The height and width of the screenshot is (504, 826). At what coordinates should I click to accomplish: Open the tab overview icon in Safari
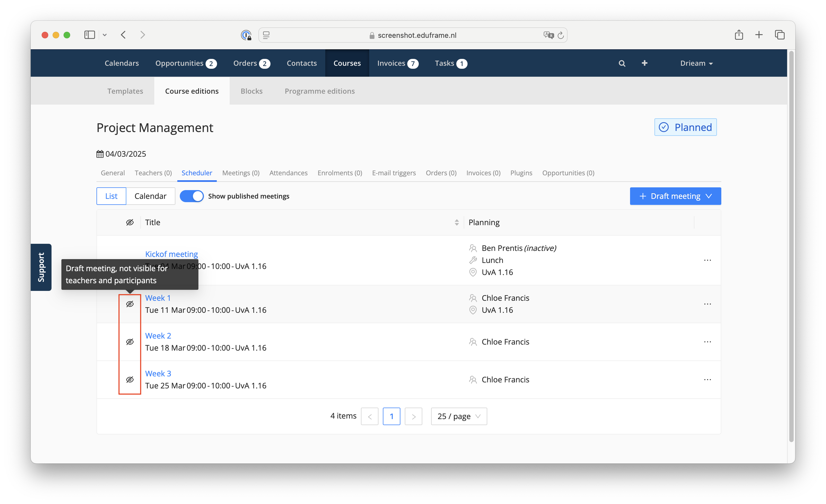[x=780, y=35]
